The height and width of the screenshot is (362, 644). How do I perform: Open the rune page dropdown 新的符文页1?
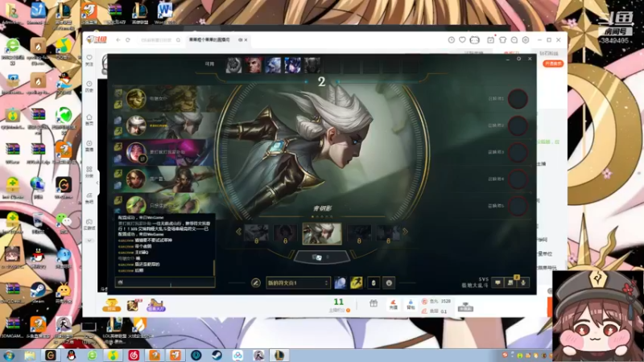298,283
